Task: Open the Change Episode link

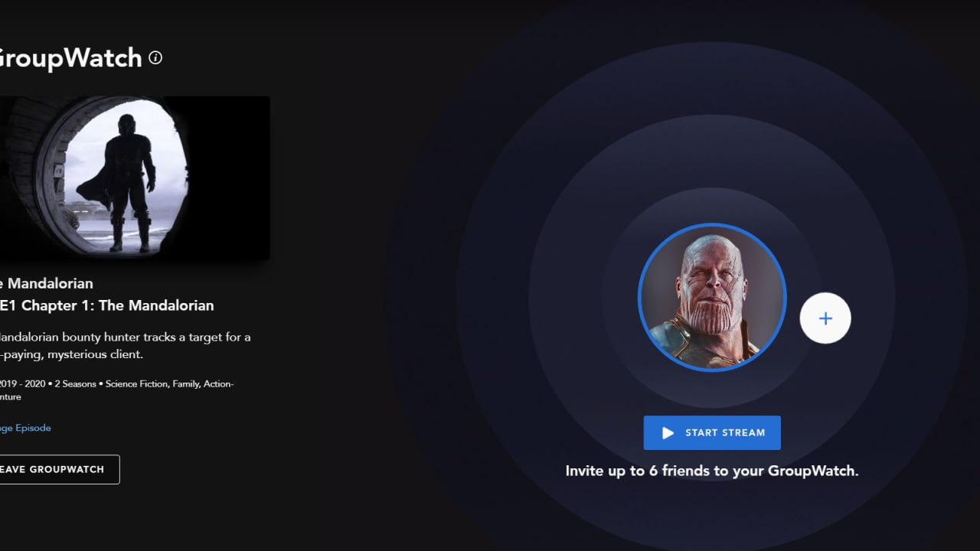Action: 25,428
